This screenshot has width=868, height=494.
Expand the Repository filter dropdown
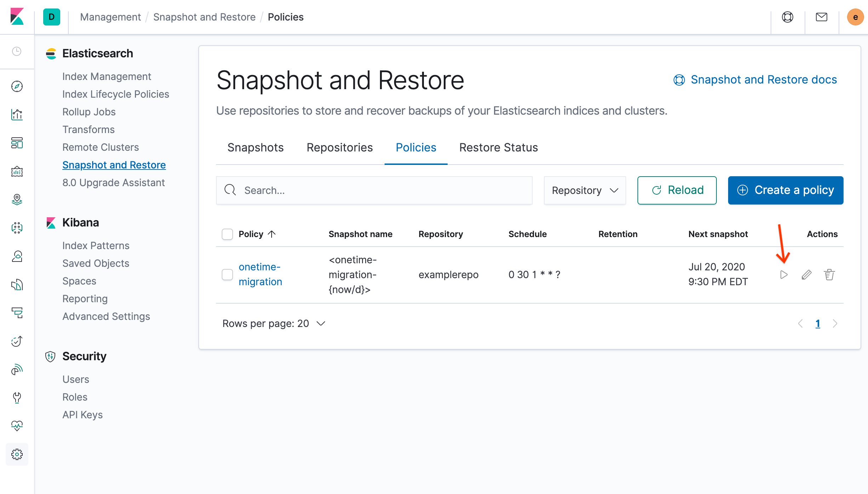click(585, 190)
